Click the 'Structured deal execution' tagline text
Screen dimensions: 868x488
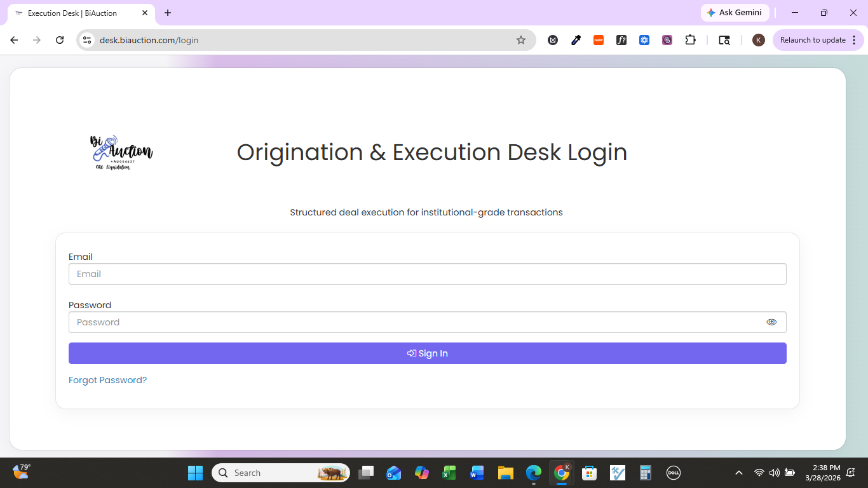[x=426, y=212]
